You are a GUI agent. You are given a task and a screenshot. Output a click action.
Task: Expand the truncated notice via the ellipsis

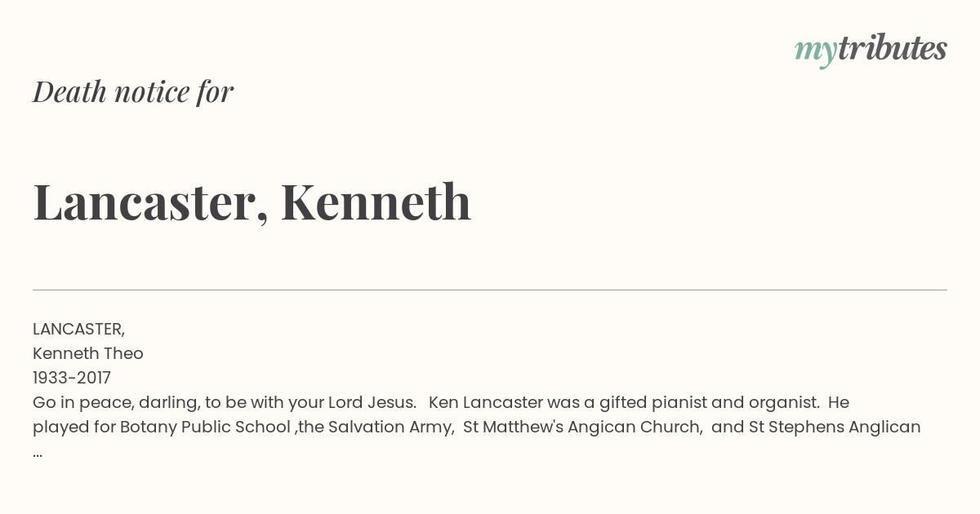click(x=38, y=454)
